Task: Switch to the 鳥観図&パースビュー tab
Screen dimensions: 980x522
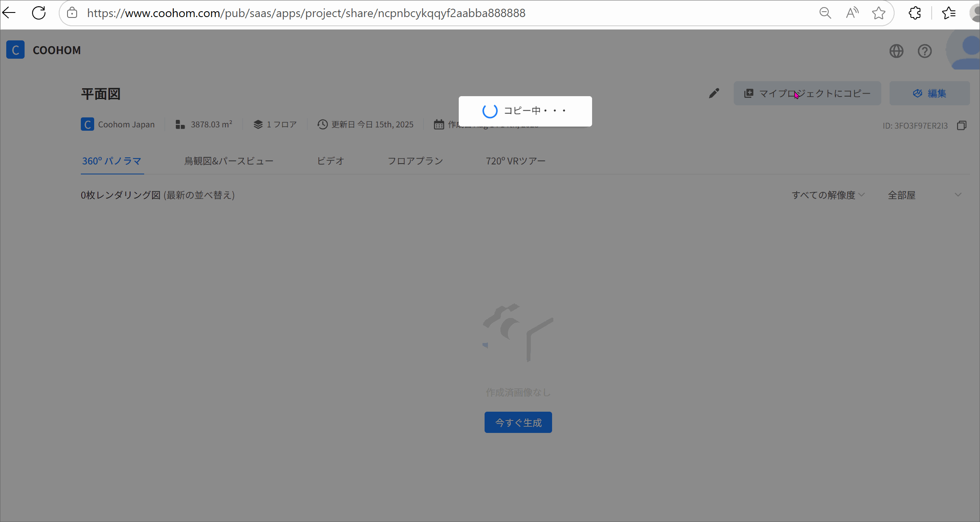Action: click(229, 161)
